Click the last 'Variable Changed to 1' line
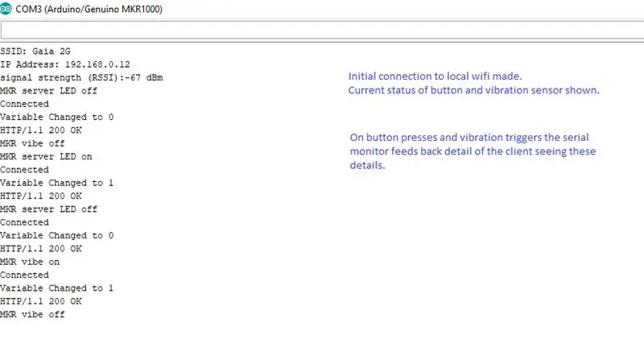The image size is (644, 339). (x=56, y=288)
